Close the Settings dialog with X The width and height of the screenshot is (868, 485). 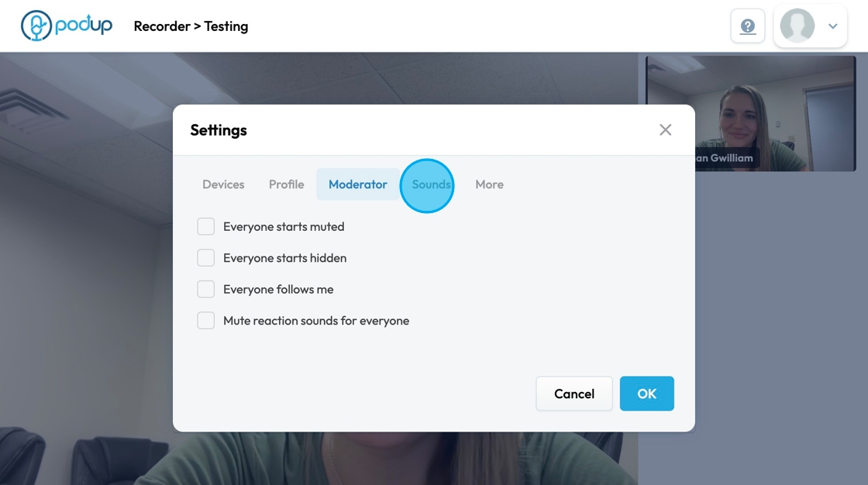coord(666,129)
